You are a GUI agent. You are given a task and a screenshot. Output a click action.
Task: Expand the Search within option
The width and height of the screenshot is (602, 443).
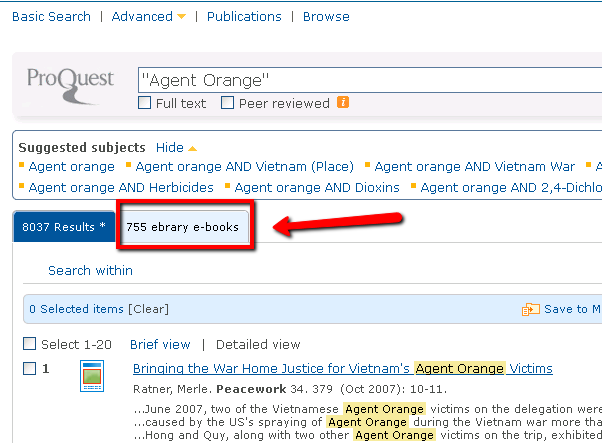coord(90,270)
